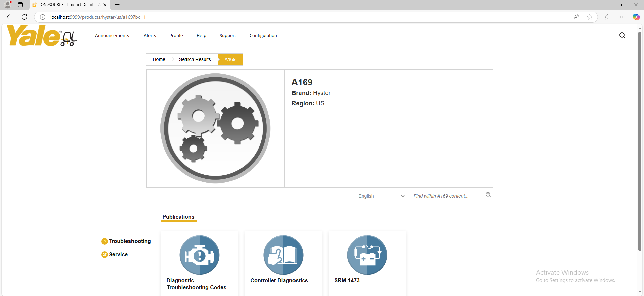Open tab actions menu icon
This screenshot has width=644, height=296.
click(x=20, y=5)
